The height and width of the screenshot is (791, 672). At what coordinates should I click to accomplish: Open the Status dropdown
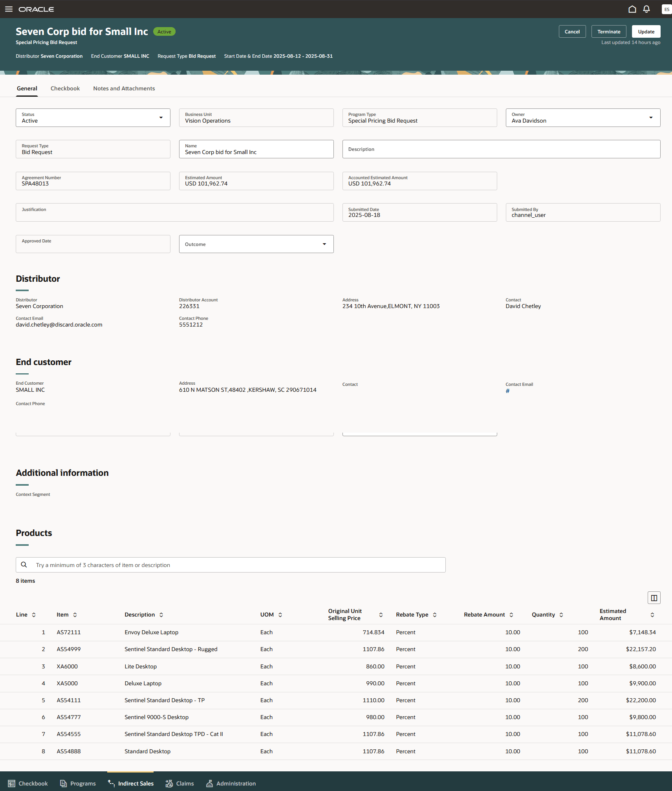pyautogui.click(x=161, y=117)
